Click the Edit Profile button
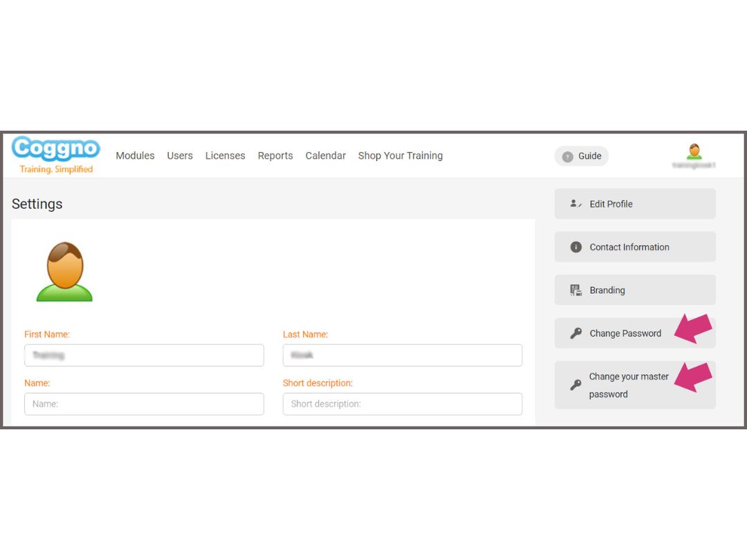Screen dimensions: 747x560 tap(635, 204)
